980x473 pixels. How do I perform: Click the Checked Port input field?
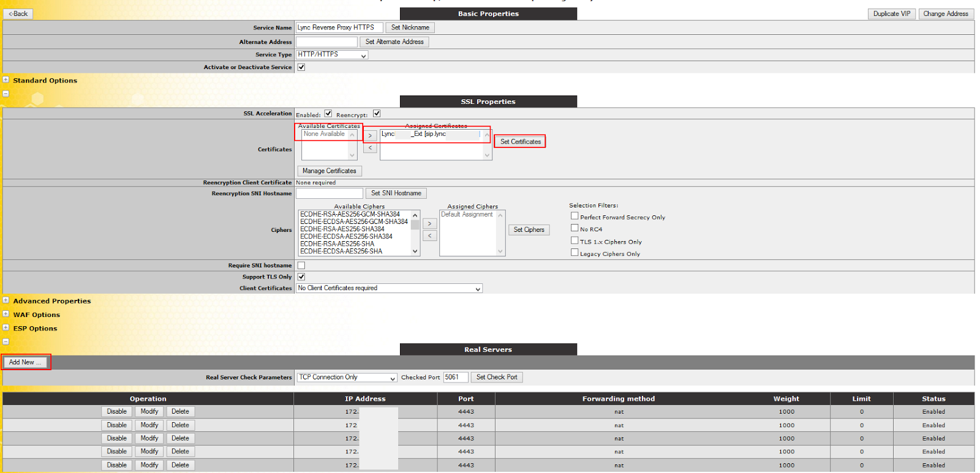coord(455,378)
